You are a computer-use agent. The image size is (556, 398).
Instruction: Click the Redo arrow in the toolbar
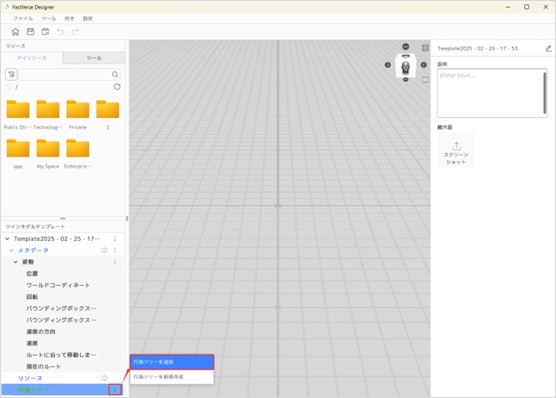click(x=75, y=32)
